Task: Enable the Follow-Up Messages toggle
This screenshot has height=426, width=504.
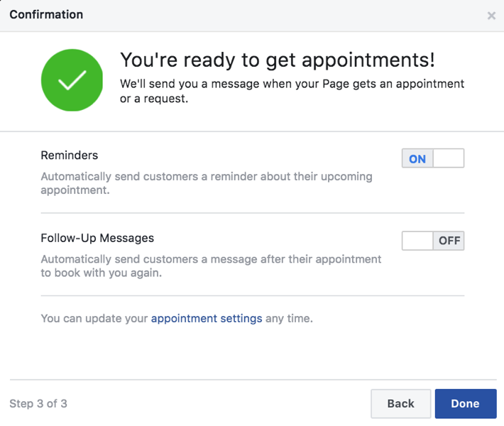Action: click(x=432, y=241)
